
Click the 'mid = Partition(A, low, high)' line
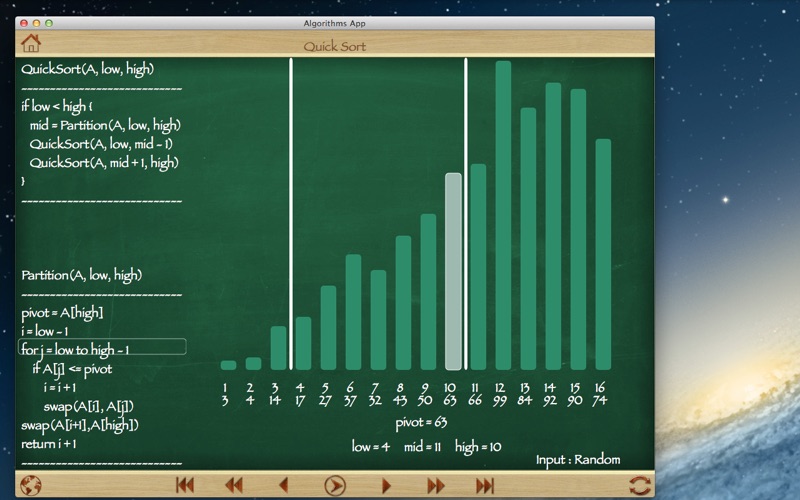coord(105,125)
